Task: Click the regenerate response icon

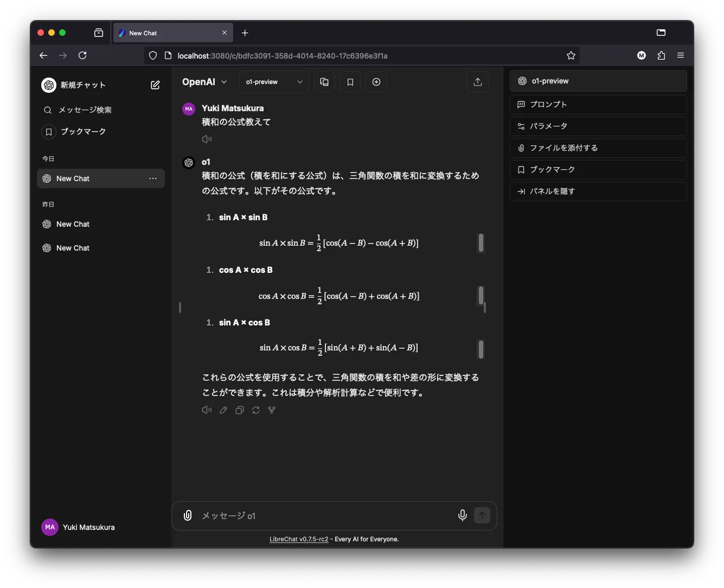Action: (x=255, y=410)
